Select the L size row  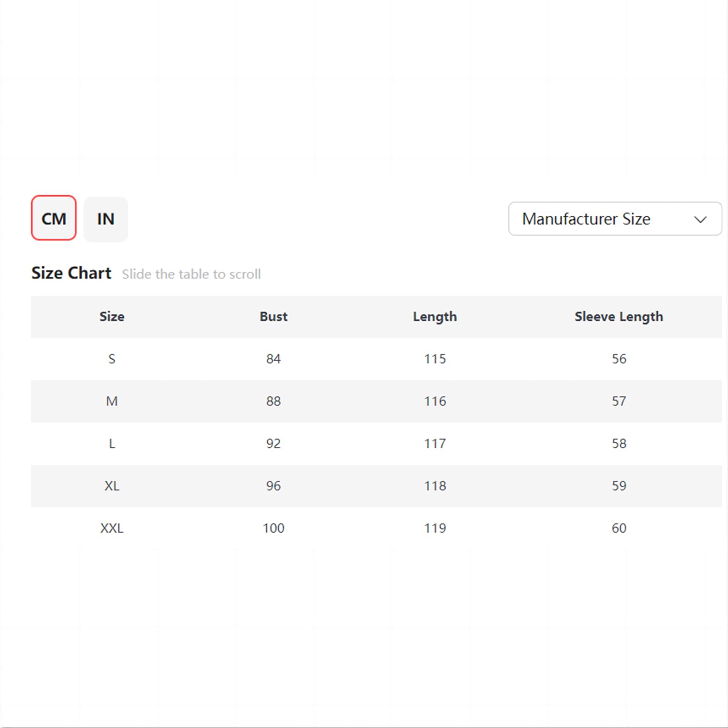click(x=376, y=444)
